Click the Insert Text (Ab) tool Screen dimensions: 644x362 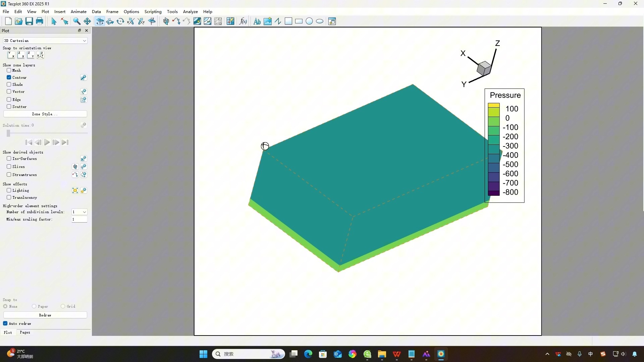point(257,21)
